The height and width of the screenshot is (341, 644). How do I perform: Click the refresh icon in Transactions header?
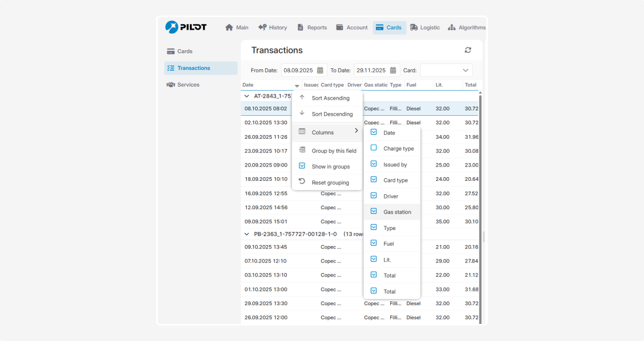pyautogui.click(x=468, y=50)
